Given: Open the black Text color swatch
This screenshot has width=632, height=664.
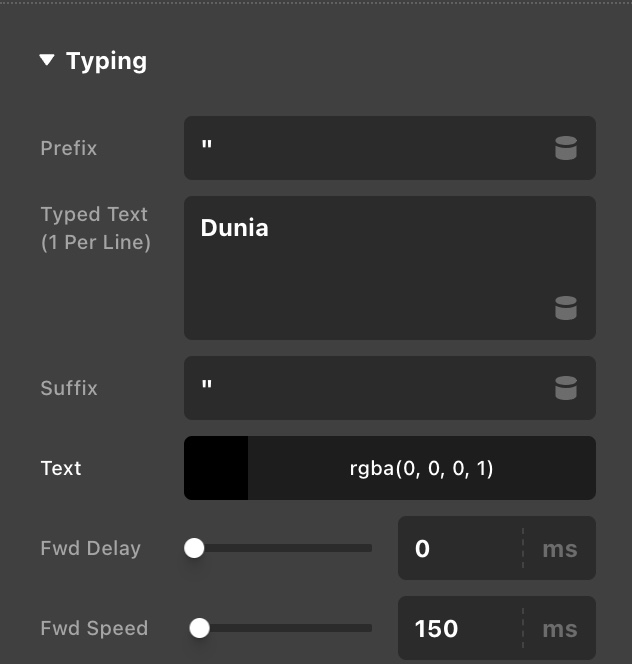Looking at the screenshot, I should 216,468.
